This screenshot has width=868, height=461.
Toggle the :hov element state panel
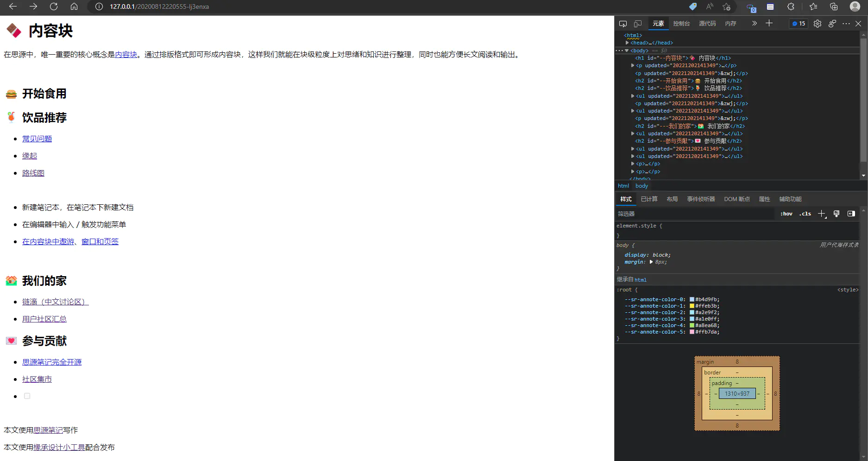click(x=786, y=214)
